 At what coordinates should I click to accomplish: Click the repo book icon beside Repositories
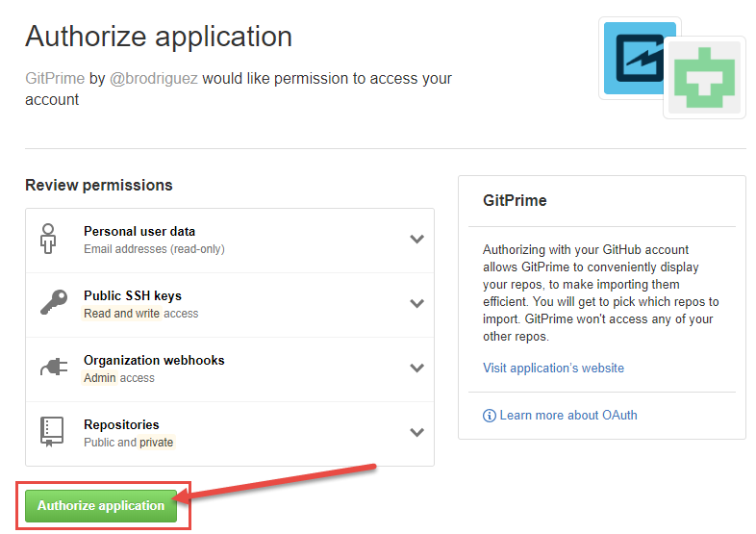click(52, 432)
